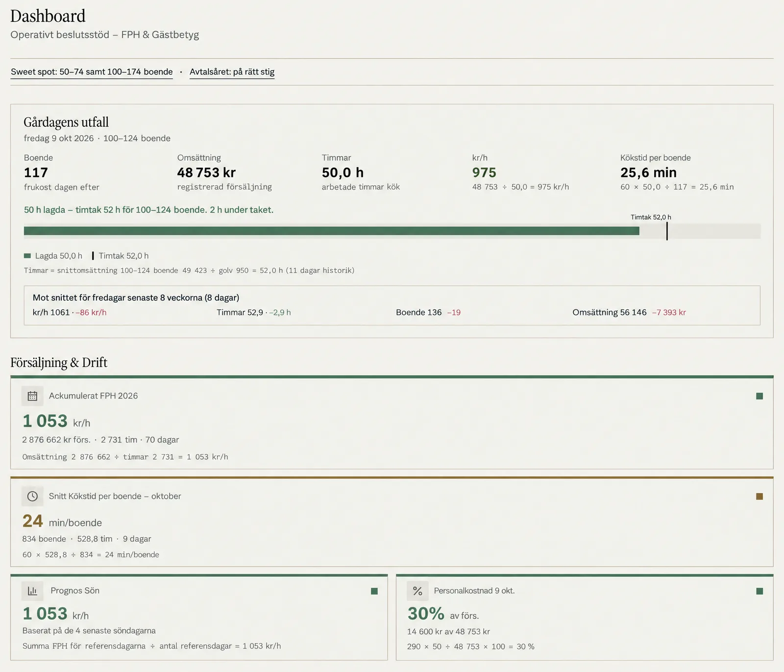Click the Boende 136 comparison entry
Viewport: 784px width, 672px height.
point(428,313)
